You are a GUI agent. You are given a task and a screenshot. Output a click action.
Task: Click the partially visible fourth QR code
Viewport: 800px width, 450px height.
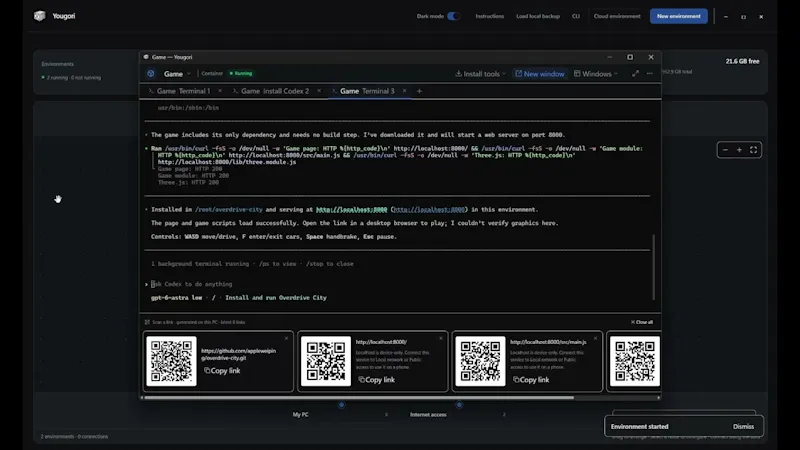point(635,361)
